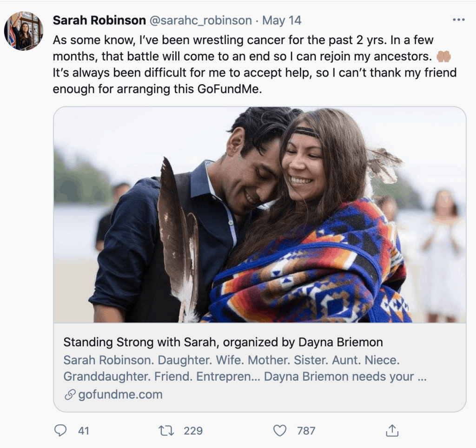Click the gofundme.com domain text

(120, 395)
